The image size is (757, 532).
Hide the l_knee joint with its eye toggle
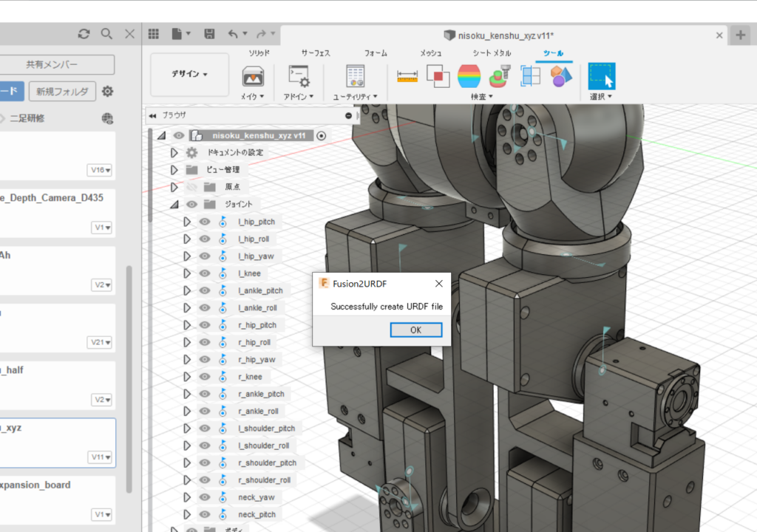point(204,273)
